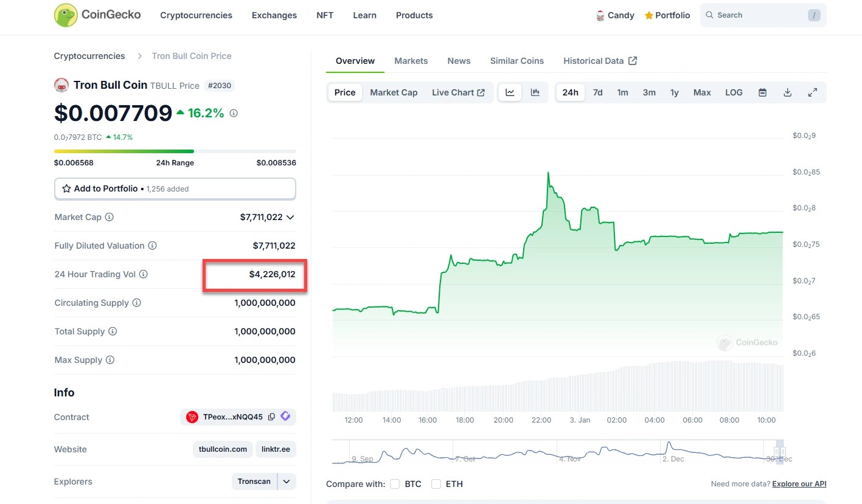Switch chart to line view icon

(x=510, y=92)
